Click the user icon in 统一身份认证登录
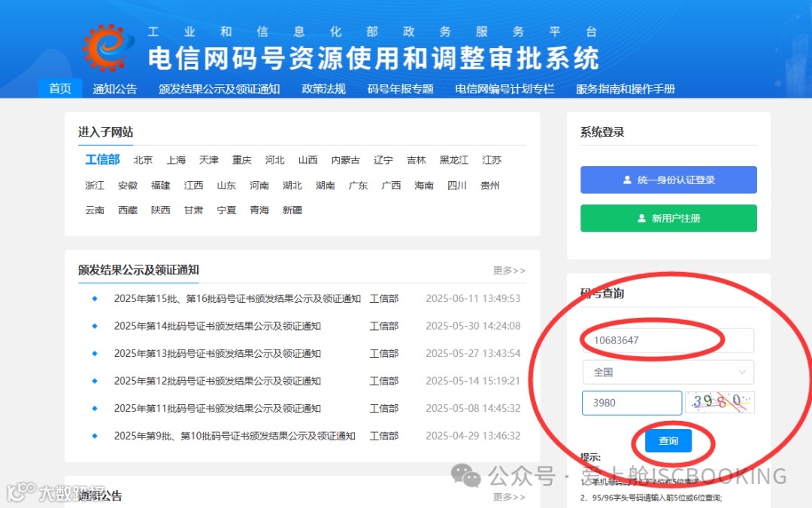812x508 pixels. tap(627, 180)
